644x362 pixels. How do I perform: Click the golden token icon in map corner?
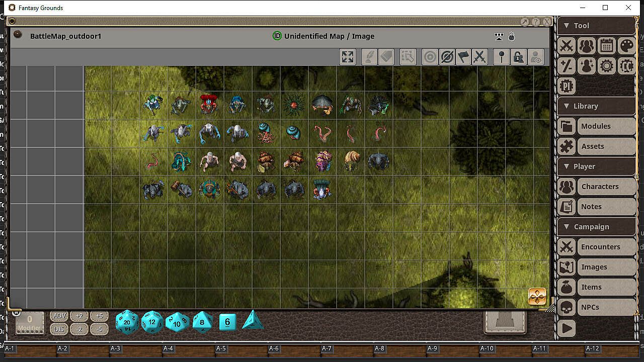point(537,297)
